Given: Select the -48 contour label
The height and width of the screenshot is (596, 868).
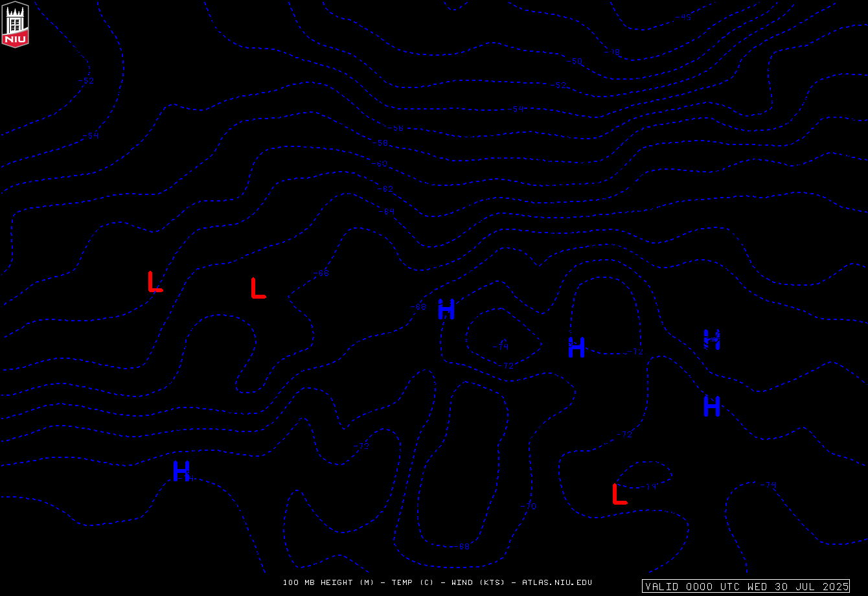Looking at the screenshot, I should tap(612, 52).
